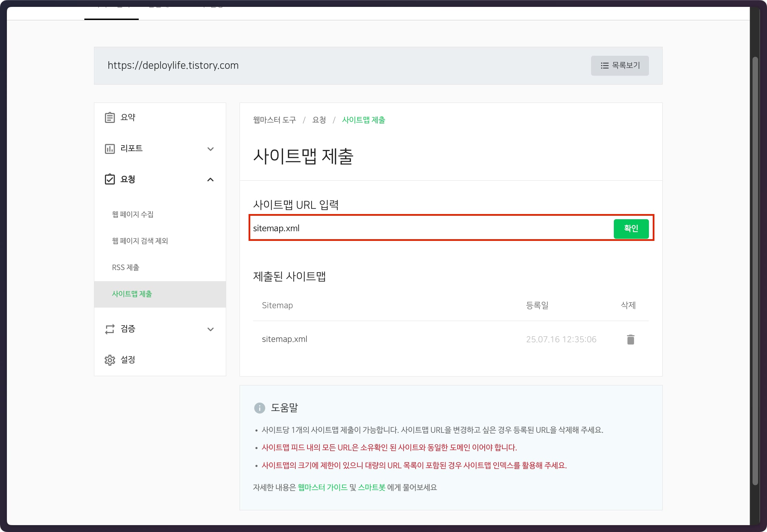Select the 리포트 report chart icon
Image resolution: width=767 pixels, height=532 pixels.
click(x=109, y=149)
